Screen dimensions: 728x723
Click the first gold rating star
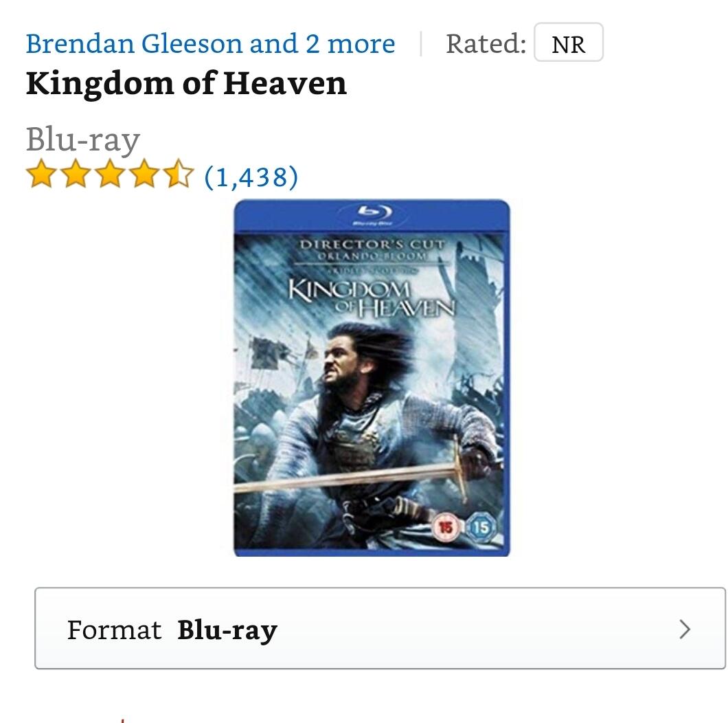[x=42, y=174]
